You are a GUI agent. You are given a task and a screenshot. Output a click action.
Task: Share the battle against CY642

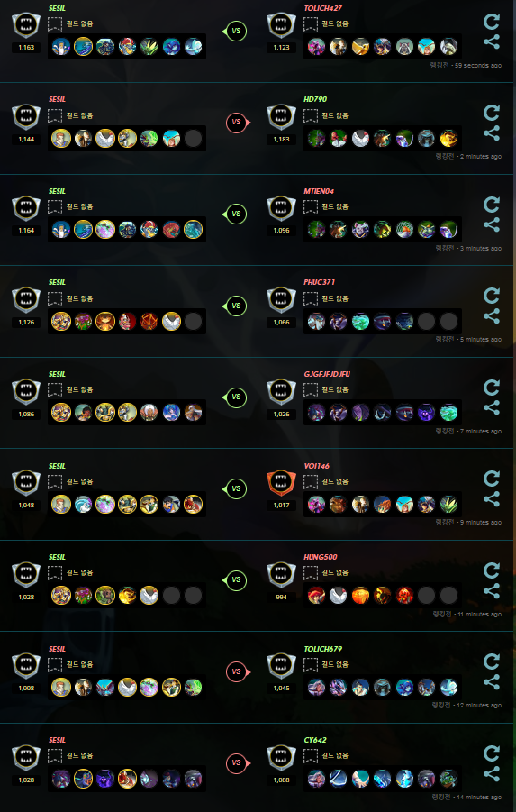(x=492, y=773)
